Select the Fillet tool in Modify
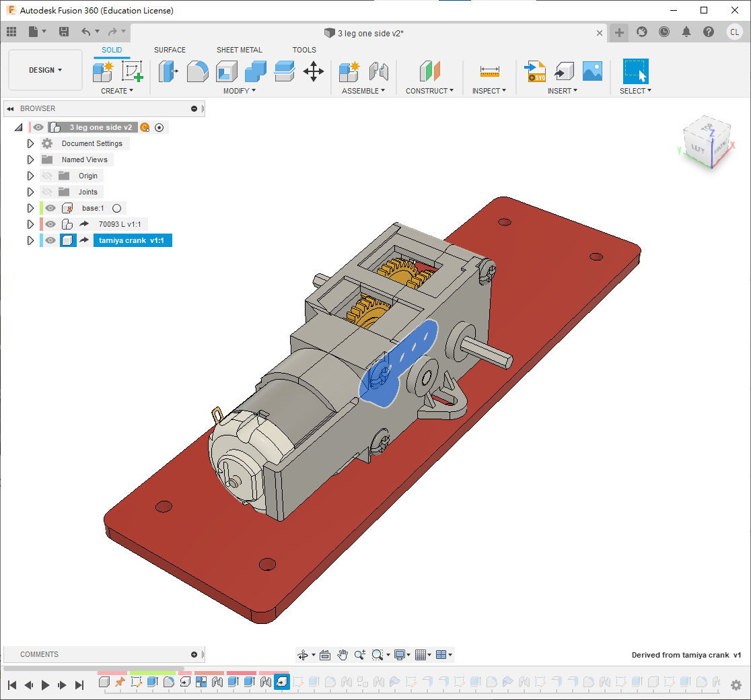This screenshot has height=700, width=751. pyautogui.click(x=197, y=71)
